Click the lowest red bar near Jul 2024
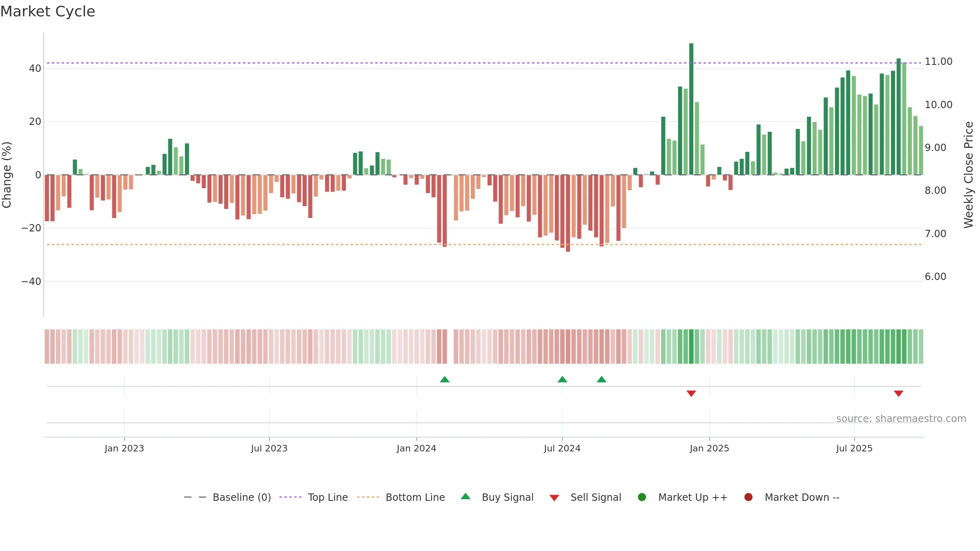This screenshot has width=980, height=551. [568, 213]
